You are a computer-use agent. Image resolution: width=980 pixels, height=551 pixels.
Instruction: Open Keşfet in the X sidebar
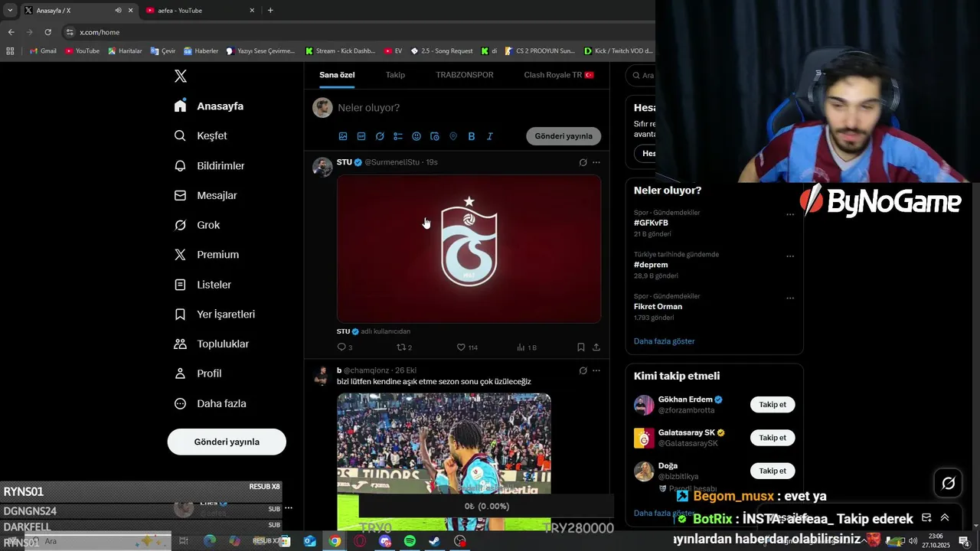tap(201, 135)
